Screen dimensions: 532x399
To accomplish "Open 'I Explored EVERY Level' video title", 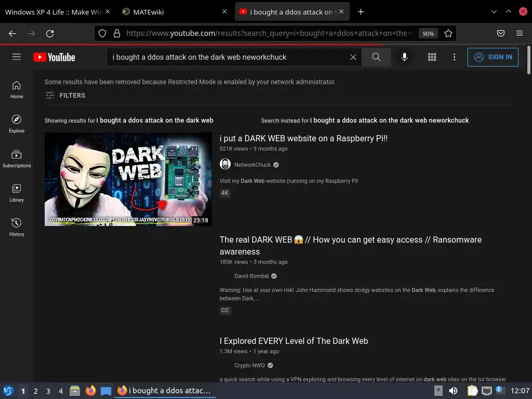I will (294, 341).
